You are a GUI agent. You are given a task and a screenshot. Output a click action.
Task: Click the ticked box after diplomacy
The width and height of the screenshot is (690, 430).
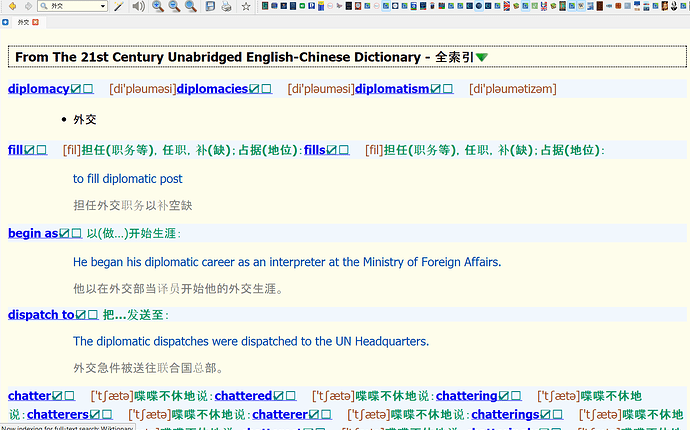click(x=76, y=88)
